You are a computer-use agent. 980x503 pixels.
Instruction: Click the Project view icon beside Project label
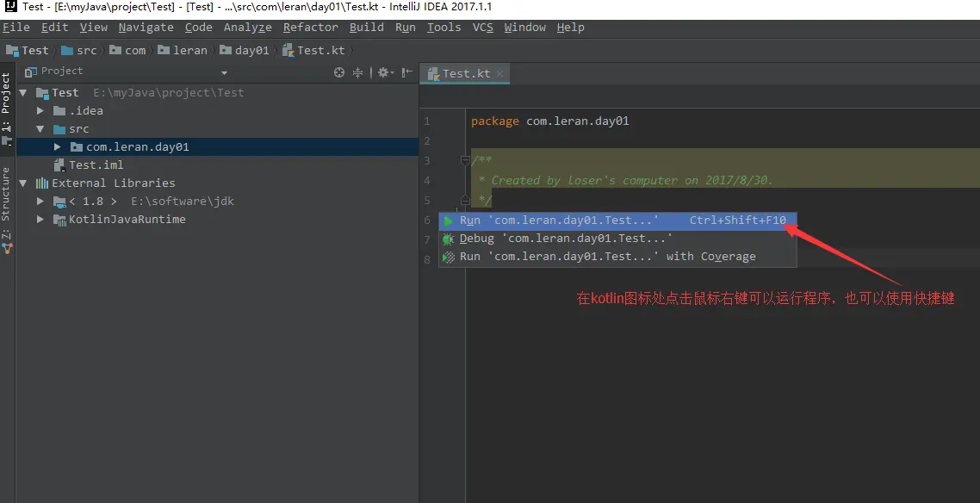pyautogui.click(x=31, y=71)
